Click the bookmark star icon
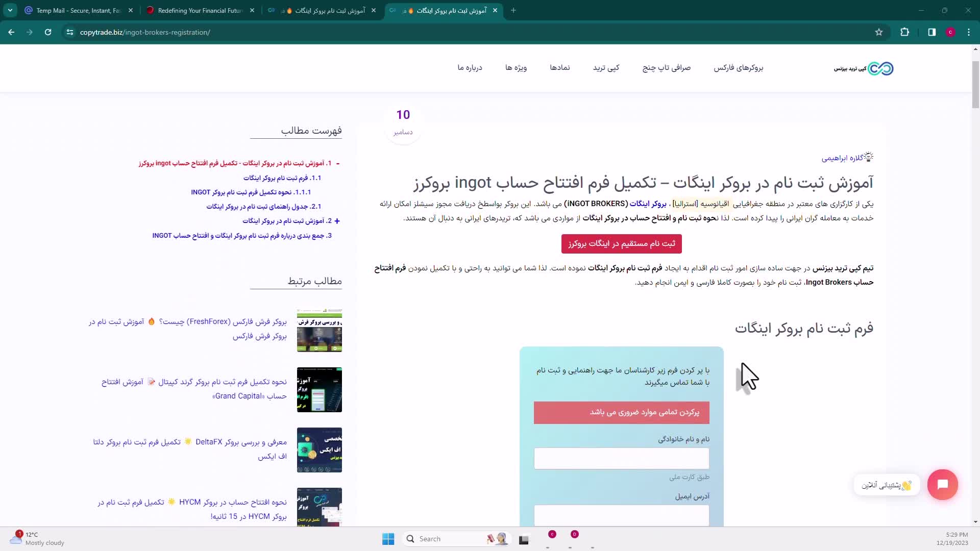980x551 pixels. pos(878,32)
